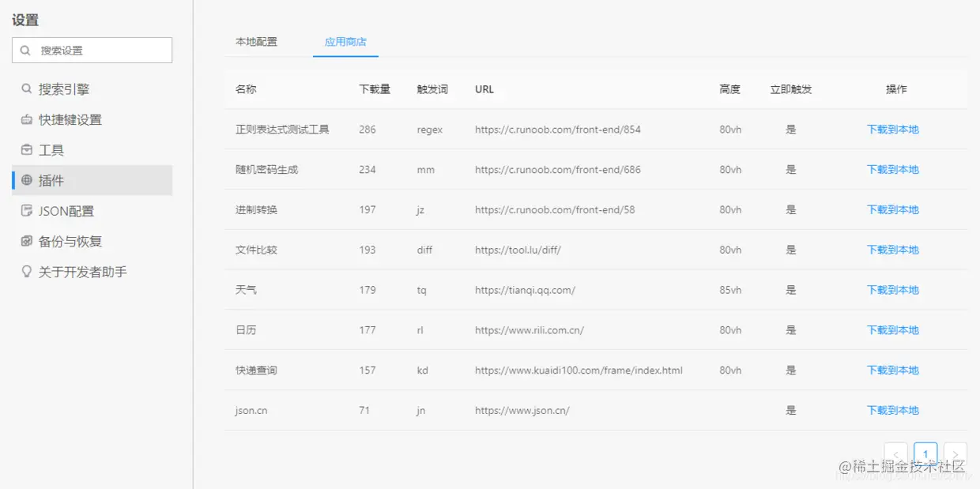Click the URL column header
The image size is (980, 489).
484,89
